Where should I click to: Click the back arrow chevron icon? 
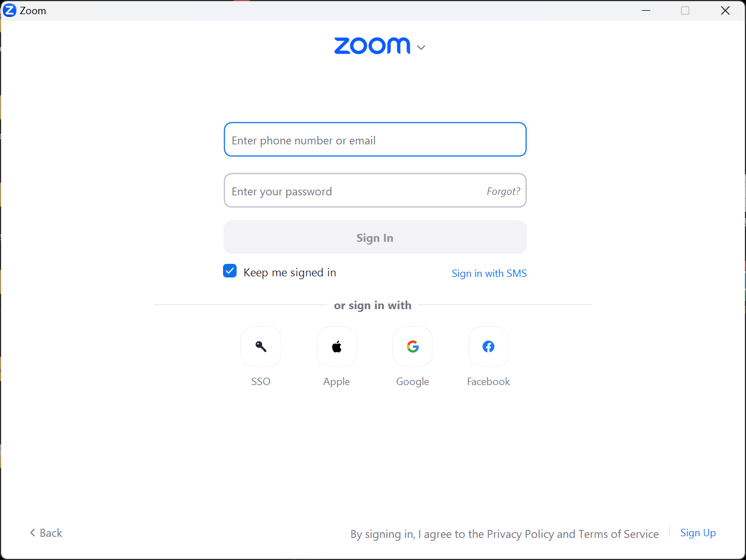point(33,533)
